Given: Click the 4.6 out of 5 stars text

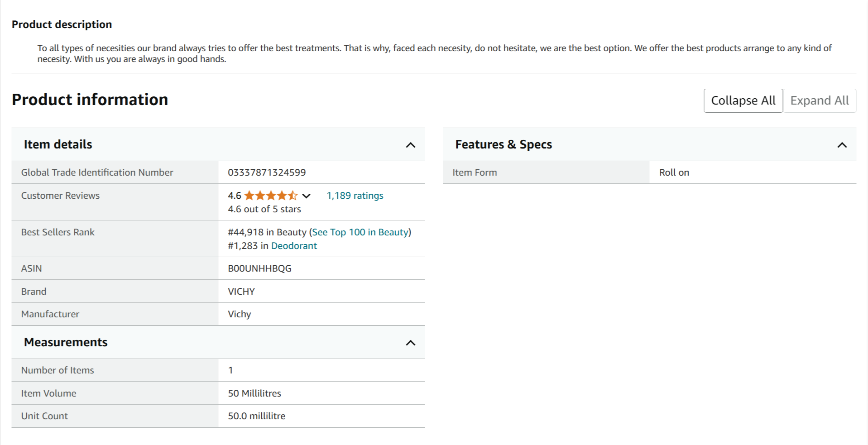Looking at the screenshot, I should [264, 209].
